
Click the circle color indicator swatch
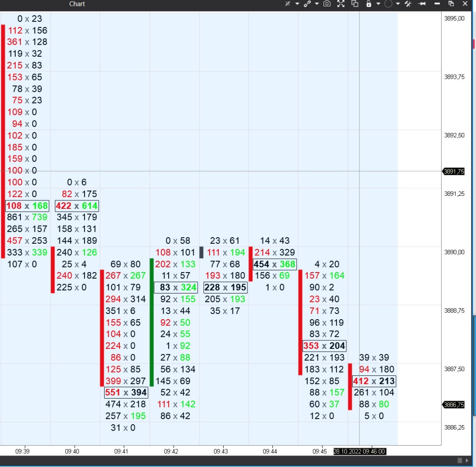click(x=389, y=4)
